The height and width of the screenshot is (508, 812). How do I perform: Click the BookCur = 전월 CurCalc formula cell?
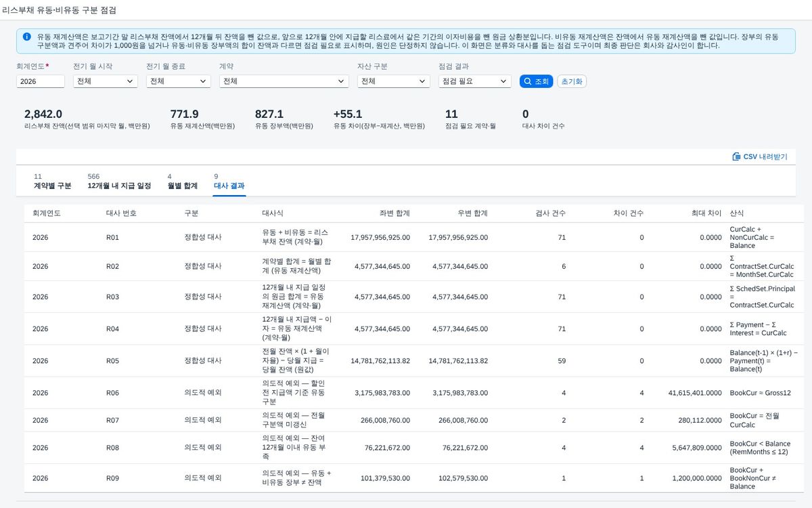click(753, 420)
